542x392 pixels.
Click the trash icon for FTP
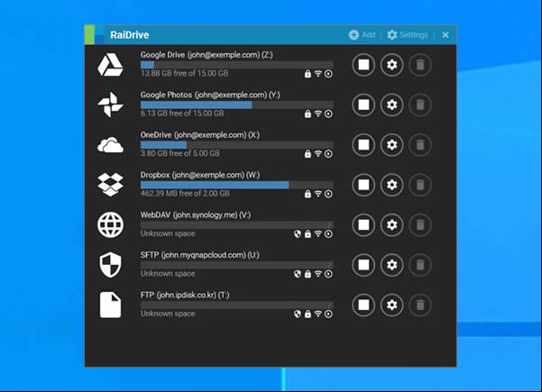pos(420,305)
